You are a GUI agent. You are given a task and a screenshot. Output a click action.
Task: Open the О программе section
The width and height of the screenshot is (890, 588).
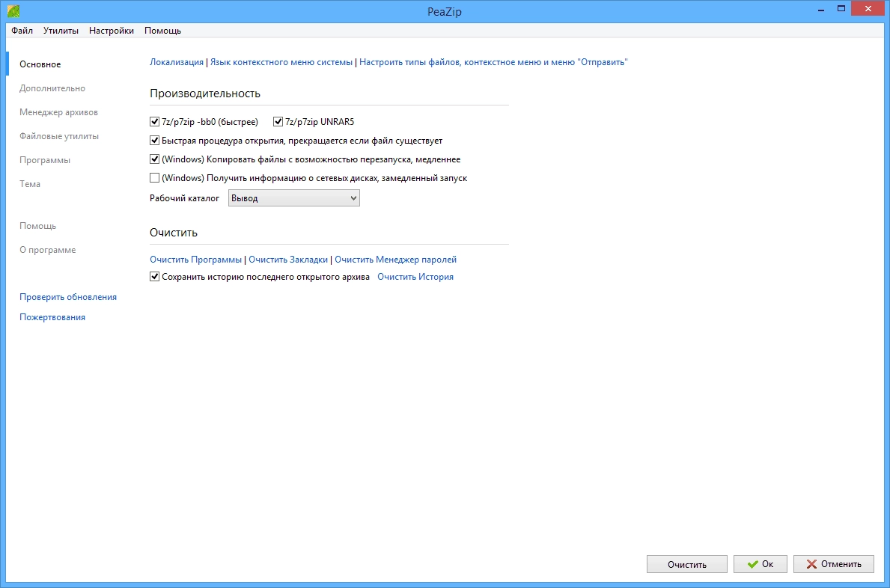tap(48, 250)
